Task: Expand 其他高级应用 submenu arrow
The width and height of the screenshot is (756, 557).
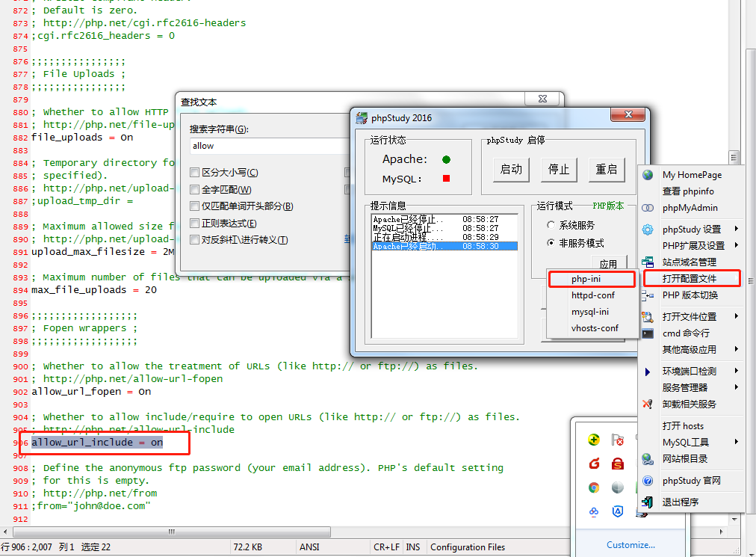Action: tap(737, 349)
